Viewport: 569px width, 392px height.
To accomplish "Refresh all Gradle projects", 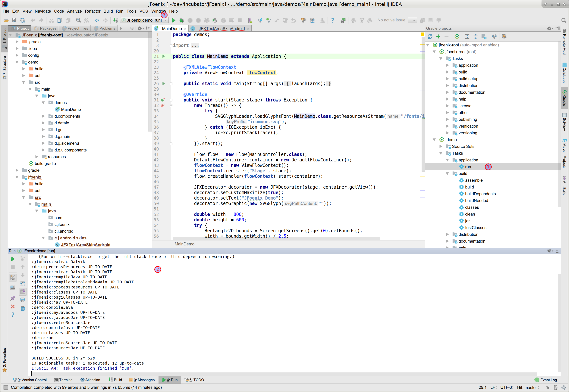I will [x=430, y=36].
